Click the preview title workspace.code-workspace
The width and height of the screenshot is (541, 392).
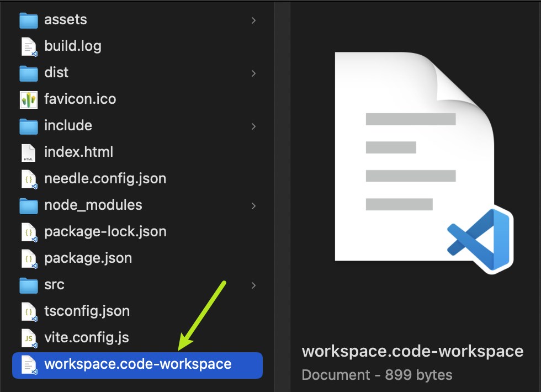click(x=413, y=352)
